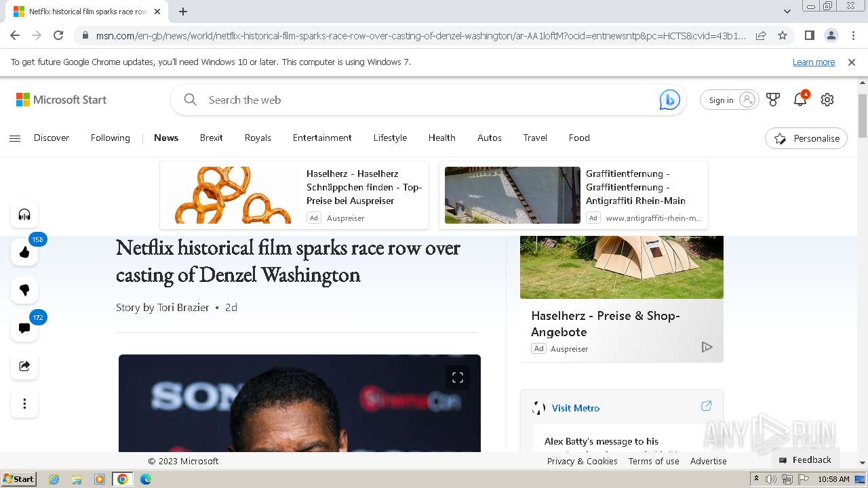Select the Discover tab

pyautogui.click(x=52, y=138)
